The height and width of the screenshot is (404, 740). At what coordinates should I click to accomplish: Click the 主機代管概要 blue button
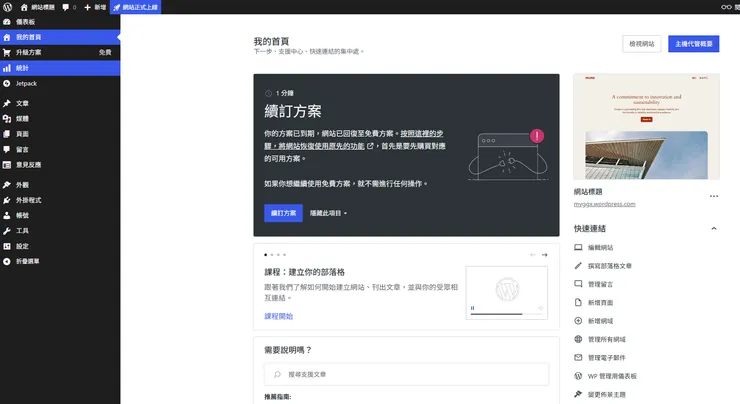693,44
